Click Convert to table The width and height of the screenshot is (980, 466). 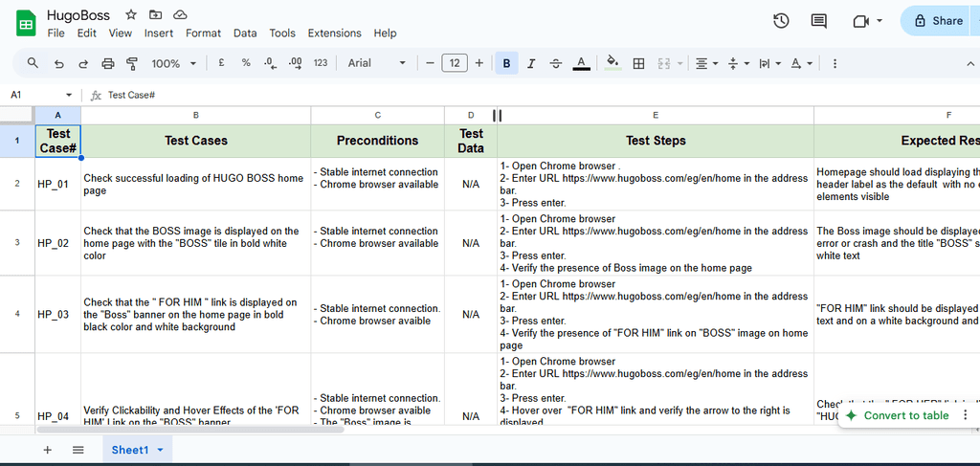(x=898, y=415)
